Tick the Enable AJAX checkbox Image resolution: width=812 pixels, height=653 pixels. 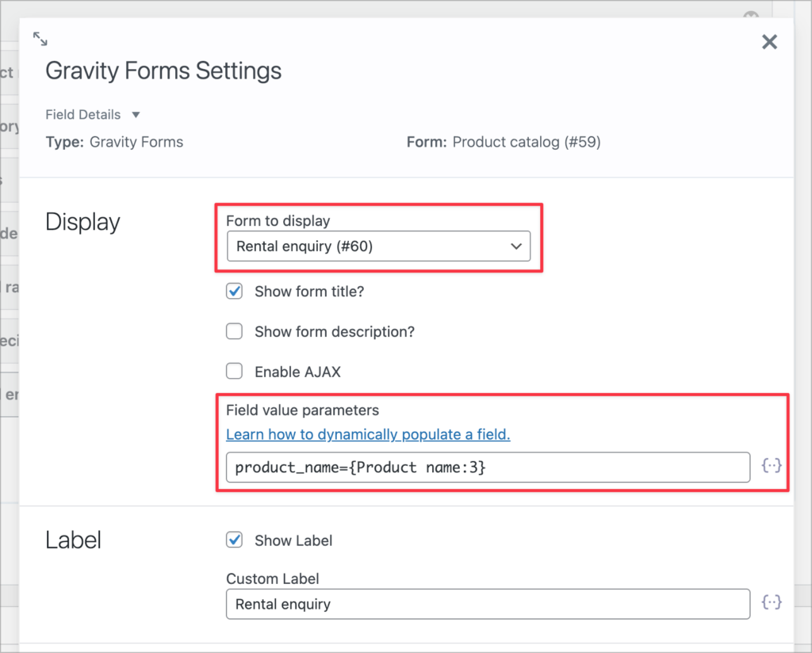[234, 371]
